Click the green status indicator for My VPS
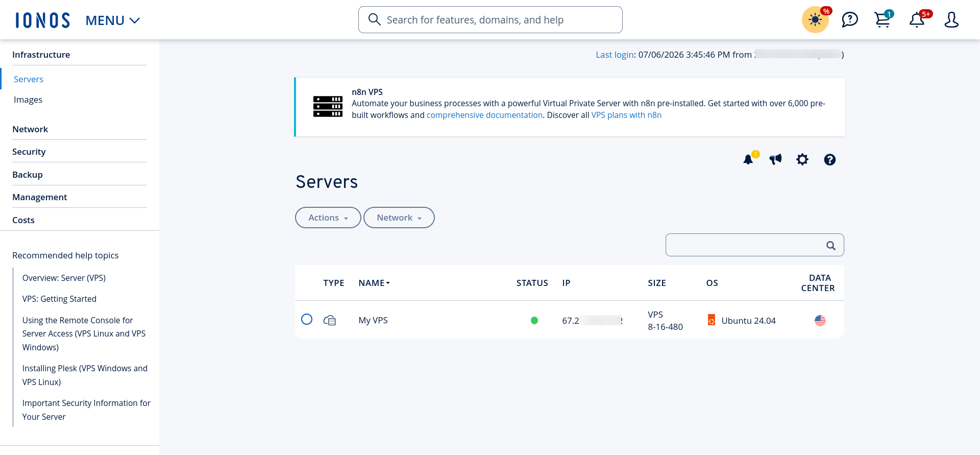 click(534, 320)
